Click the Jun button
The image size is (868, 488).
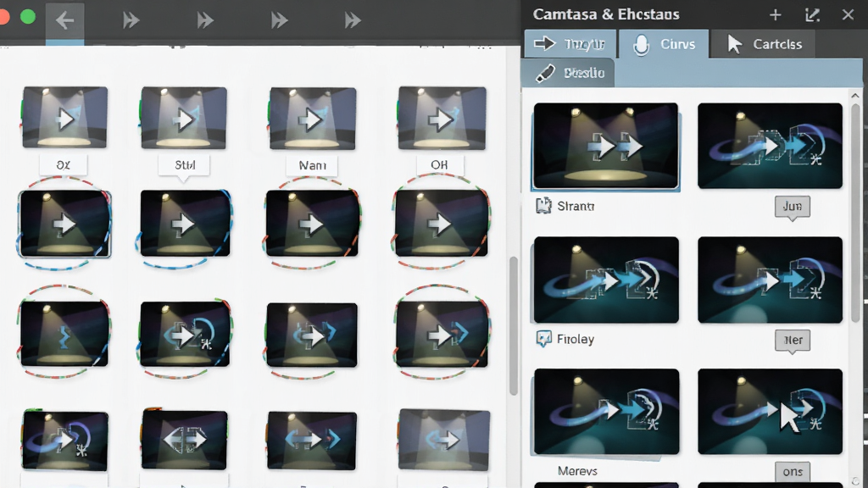(x=793, y=207)
